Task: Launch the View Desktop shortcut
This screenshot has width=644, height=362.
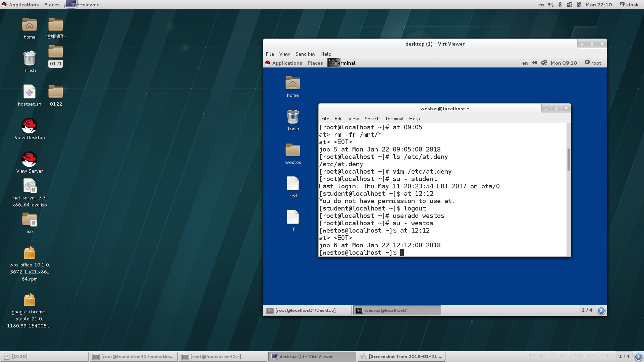Action: pyautogui.click(x=30, y=126)
